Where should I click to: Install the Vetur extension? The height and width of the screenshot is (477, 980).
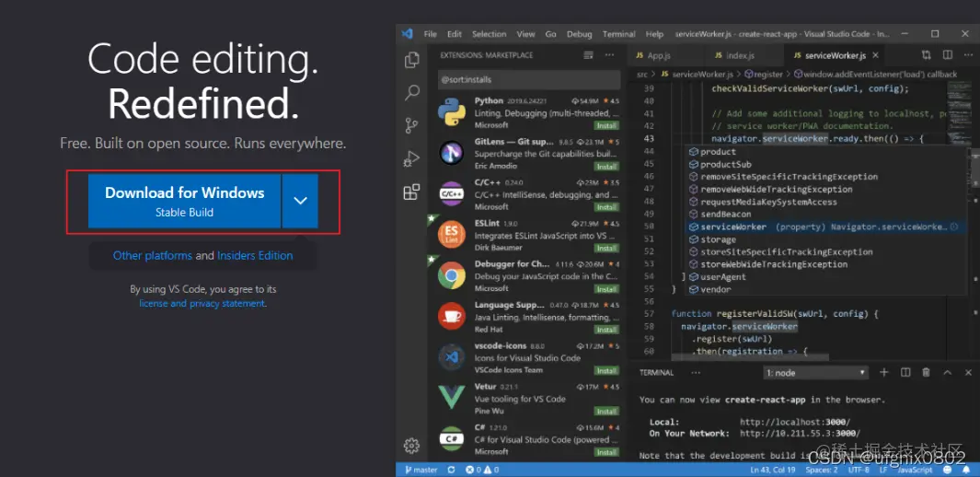tap(606, 412)
